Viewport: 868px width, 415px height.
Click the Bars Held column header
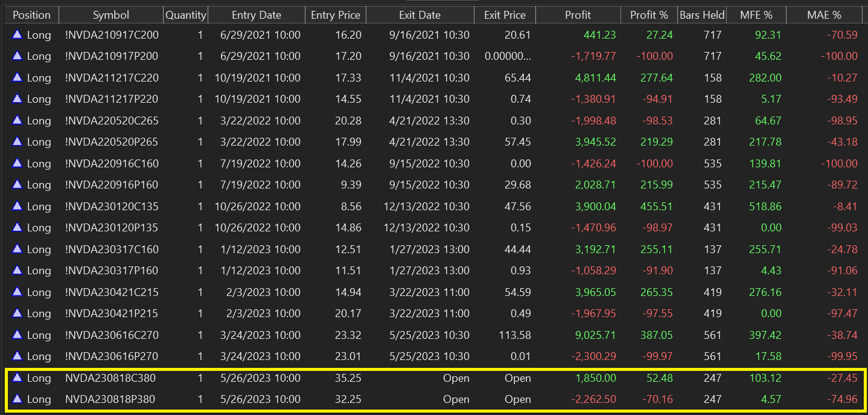click(702, 15)
